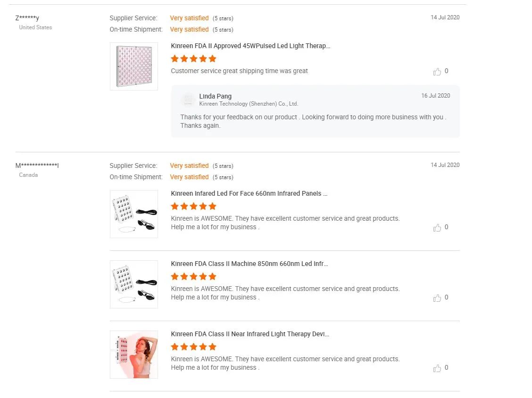Open the Infared Led For Face product image
Screen dimensions: 532x398
pyautogui.click(x=134, y=214)
